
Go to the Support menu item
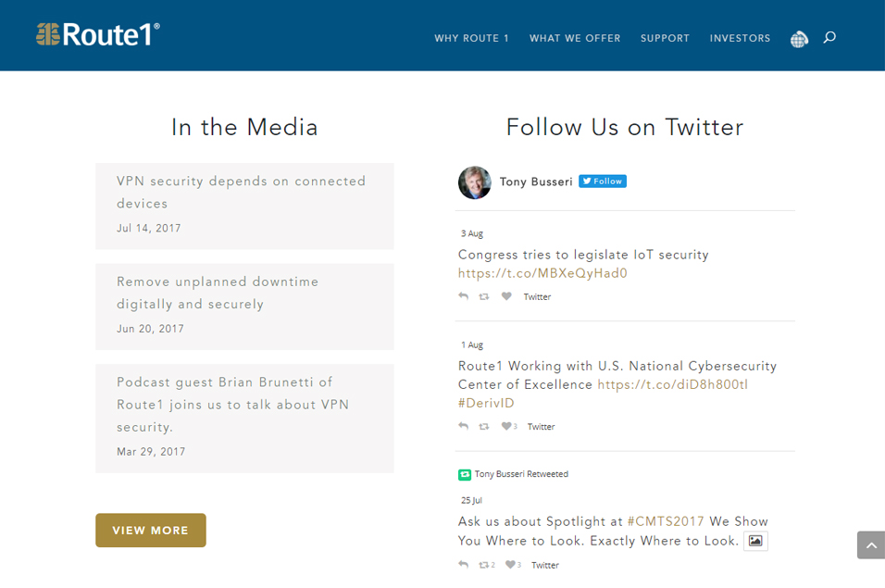click(665, 39)
